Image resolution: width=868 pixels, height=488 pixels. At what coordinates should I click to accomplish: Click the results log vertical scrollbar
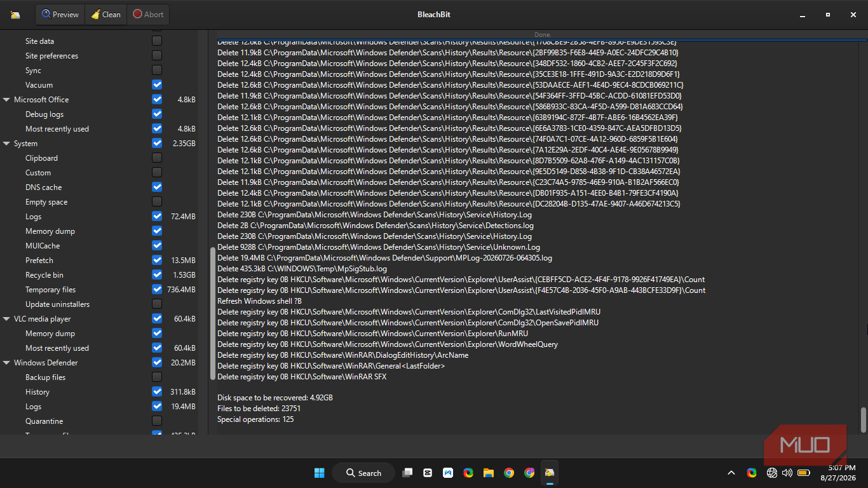(x=863, y=419)
